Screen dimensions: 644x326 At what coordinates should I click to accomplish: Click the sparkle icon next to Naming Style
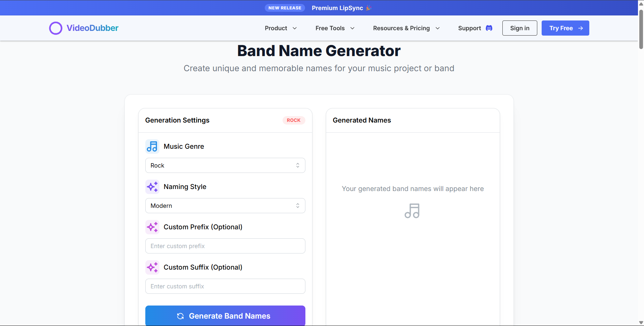pos(152,187)
